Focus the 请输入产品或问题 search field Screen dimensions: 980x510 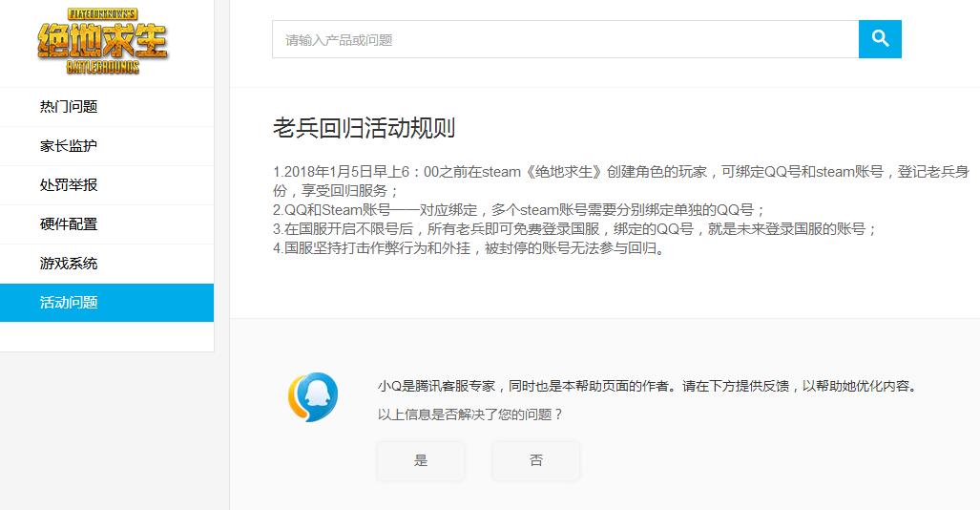(565, 40)
